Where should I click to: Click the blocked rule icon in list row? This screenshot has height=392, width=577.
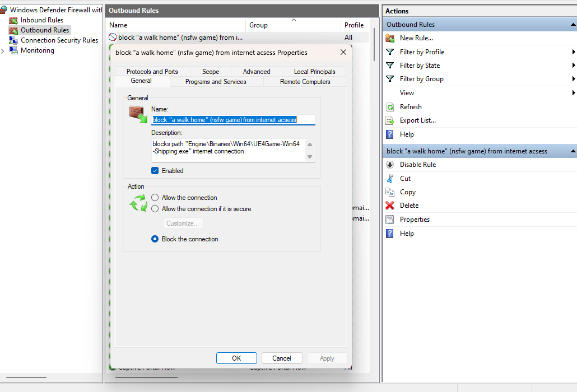[x=113, y=37]
